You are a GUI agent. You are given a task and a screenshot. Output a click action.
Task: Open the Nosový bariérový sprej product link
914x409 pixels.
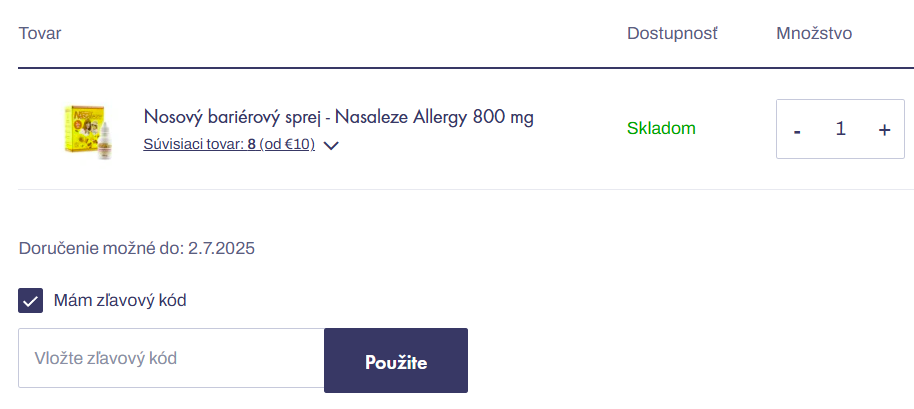pyautogui.click(x=338, y=117)
